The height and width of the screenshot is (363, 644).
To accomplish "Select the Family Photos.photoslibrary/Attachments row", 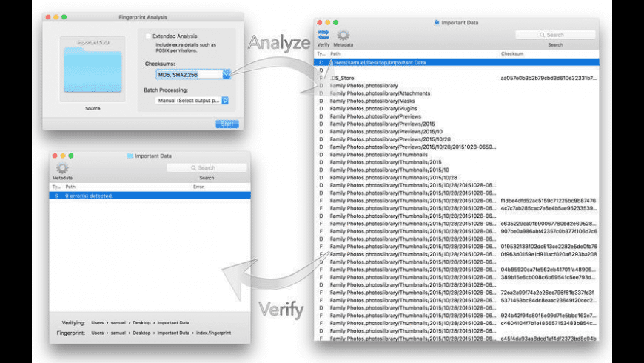I will 456,93.
